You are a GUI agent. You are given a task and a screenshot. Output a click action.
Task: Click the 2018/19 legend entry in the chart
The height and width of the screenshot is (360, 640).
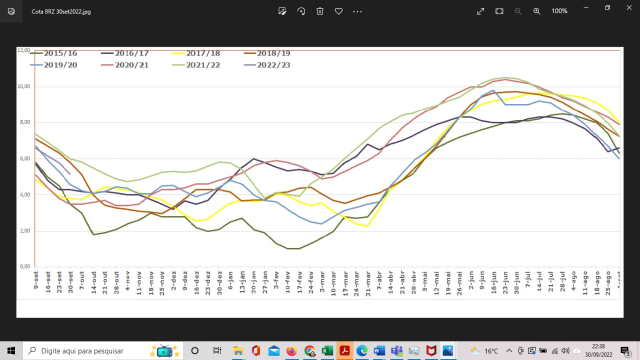point(267,53)
